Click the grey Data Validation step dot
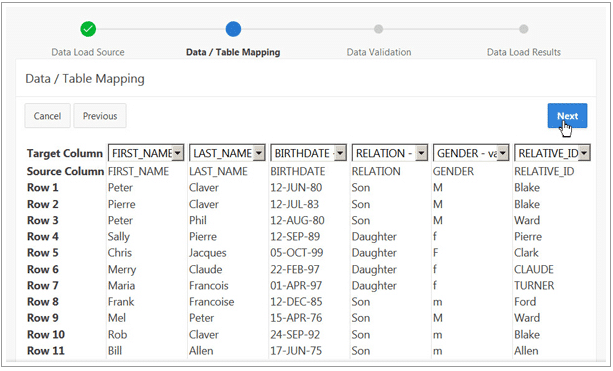This screenshot has width=613, height=371. coord(378,29)
